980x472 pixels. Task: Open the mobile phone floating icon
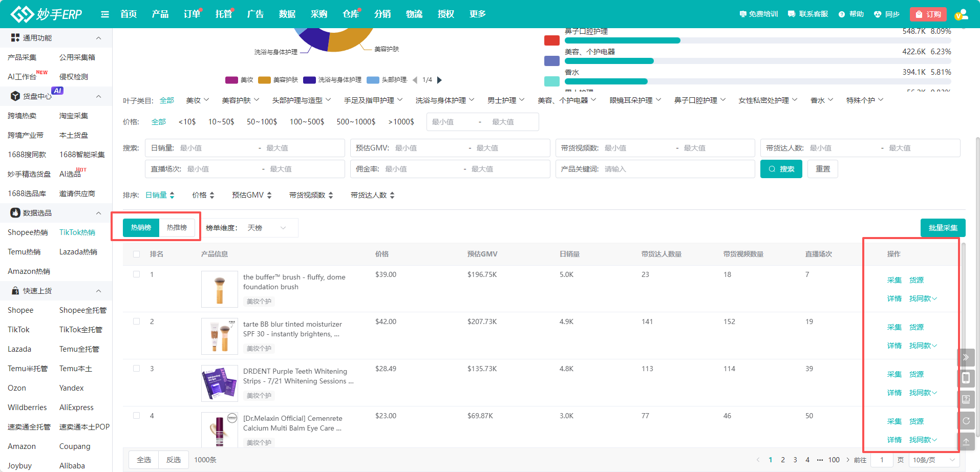[966, 378]
